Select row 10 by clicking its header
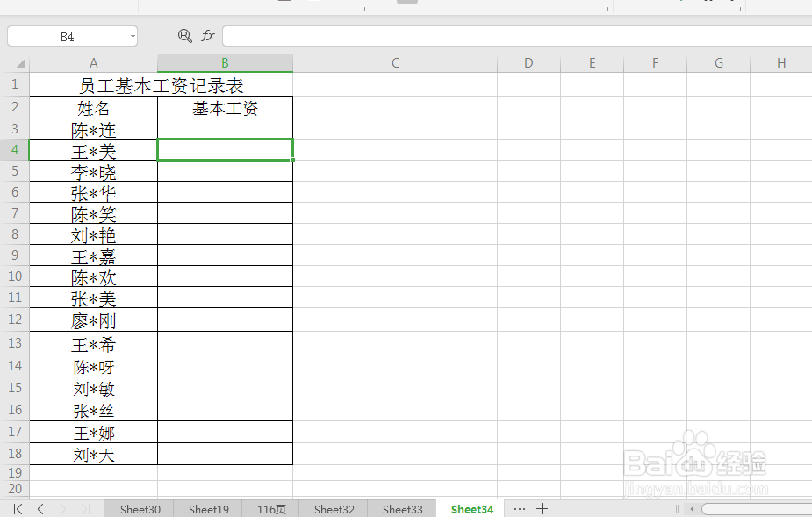Screen dimensions: 812x517 click(14, 277)
